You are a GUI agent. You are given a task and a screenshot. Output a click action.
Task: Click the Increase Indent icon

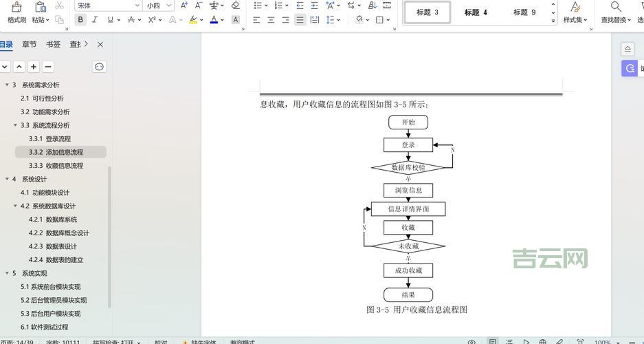[314, 6]
